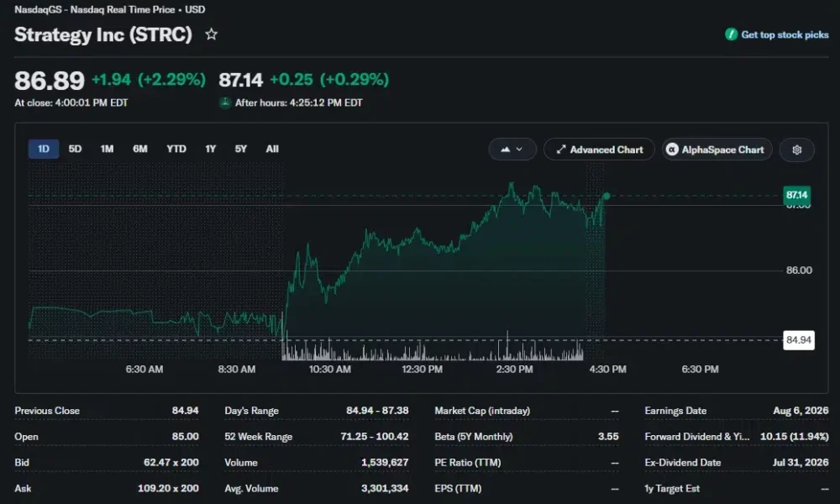Click the Volume value 1,539,627

pyautogui.click(x=385, y=462)
